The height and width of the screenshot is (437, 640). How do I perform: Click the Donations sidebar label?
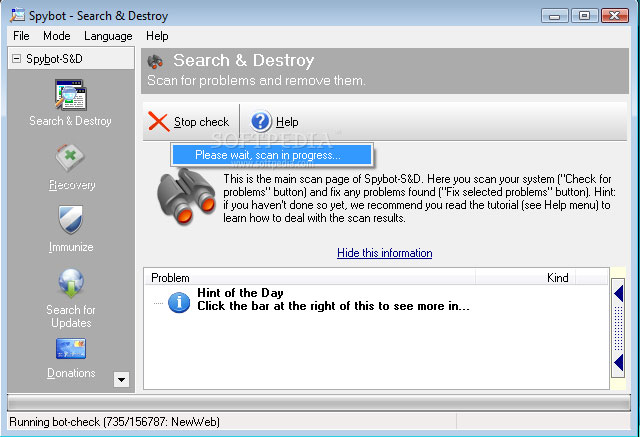pyautogui.click(x=71, y=373)
